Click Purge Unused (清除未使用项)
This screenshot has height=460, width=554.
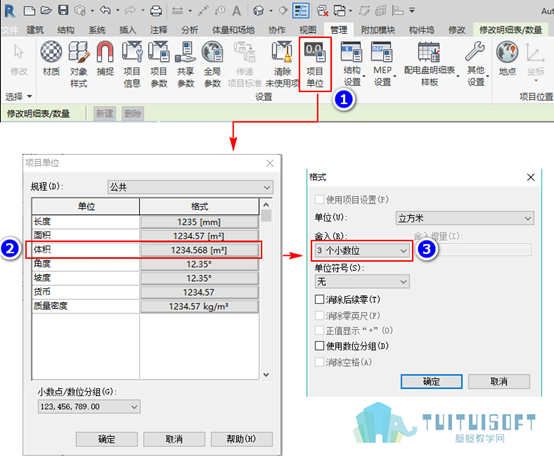tap(282, 64)
